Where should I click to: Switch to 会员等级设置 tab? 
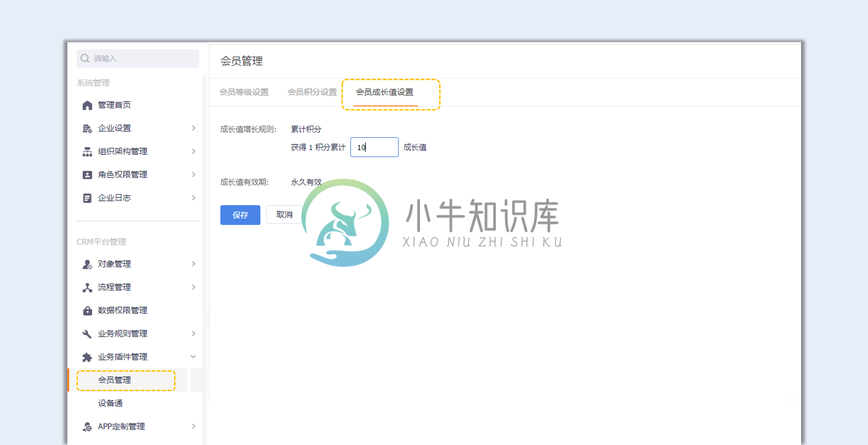pyautogui.click(x=244, y=92)
